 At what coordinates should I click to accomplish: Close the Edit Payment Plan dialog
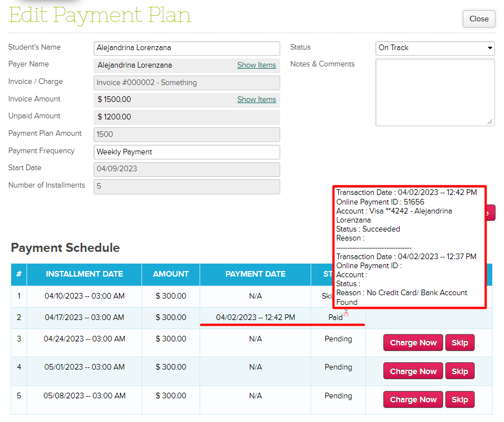coord(479,19)
